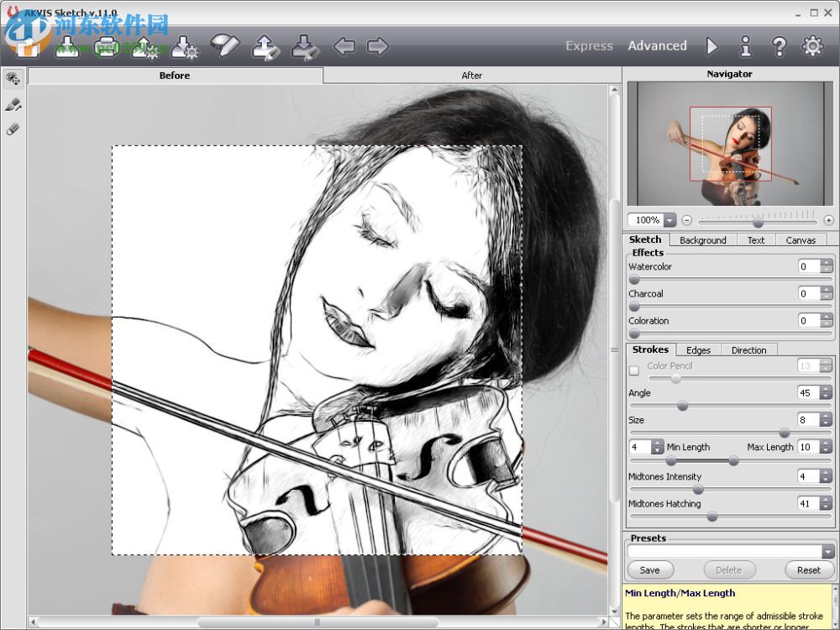Select the pencil direction tool in left sidebar
This screenshot has width=840, height=630.
13,105
